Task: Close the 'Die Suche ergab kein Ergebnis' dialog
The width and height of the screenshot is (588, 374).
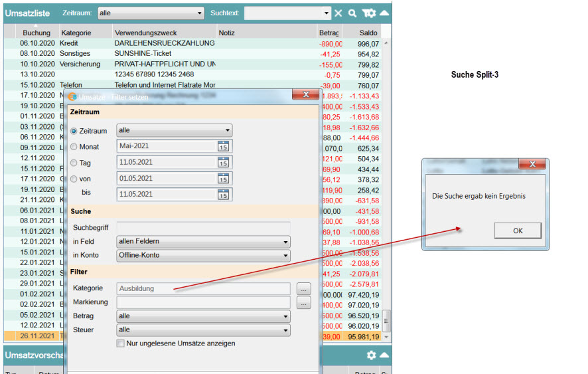Action: tap(532, 163)
